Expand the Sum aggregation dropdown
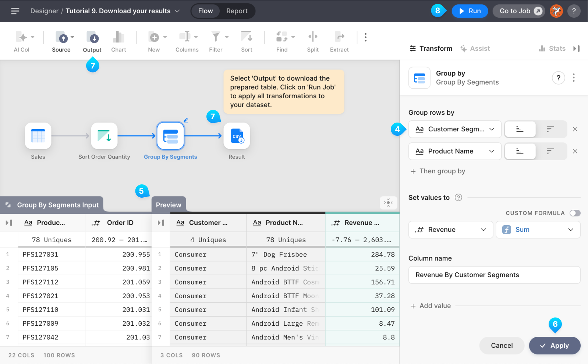 pyautogui.click(x=538, y=230)
